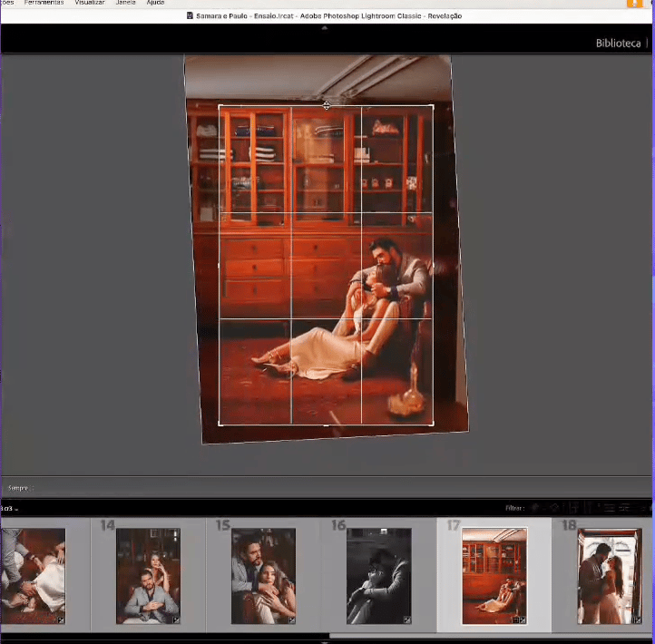This screenshot has width=655, height=644.
Task: Click the adjustments badge on thumbnail 14
Action: coord(176,620)
